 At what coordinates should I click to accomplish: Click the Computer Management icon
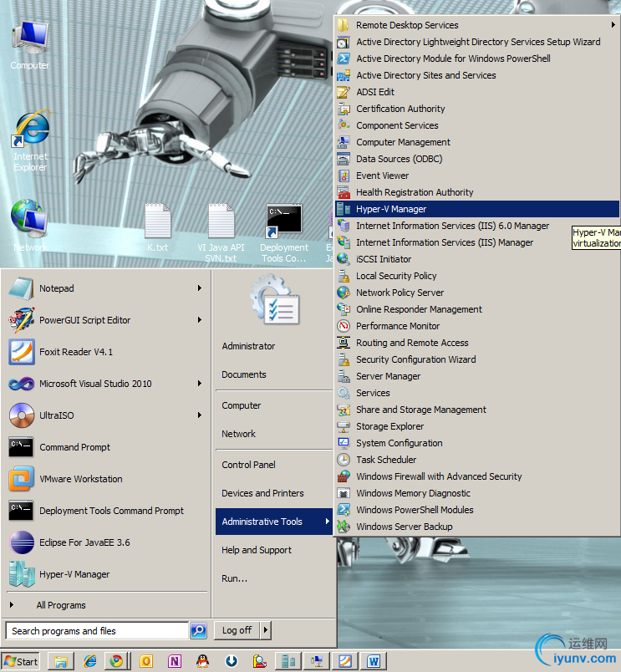pyautogui.click(x=344, y=142)
